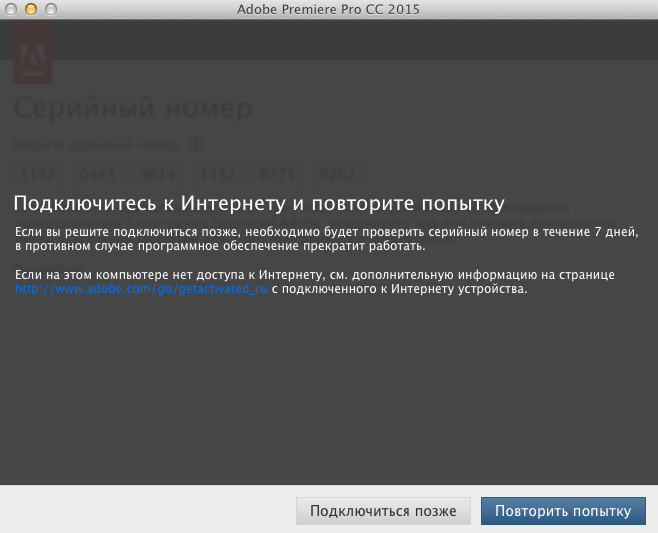This screenshot has width=658, height=533.
Task: Click the dimmed serial number info icon
Action: pyautogui.click(x=196, y=144)
